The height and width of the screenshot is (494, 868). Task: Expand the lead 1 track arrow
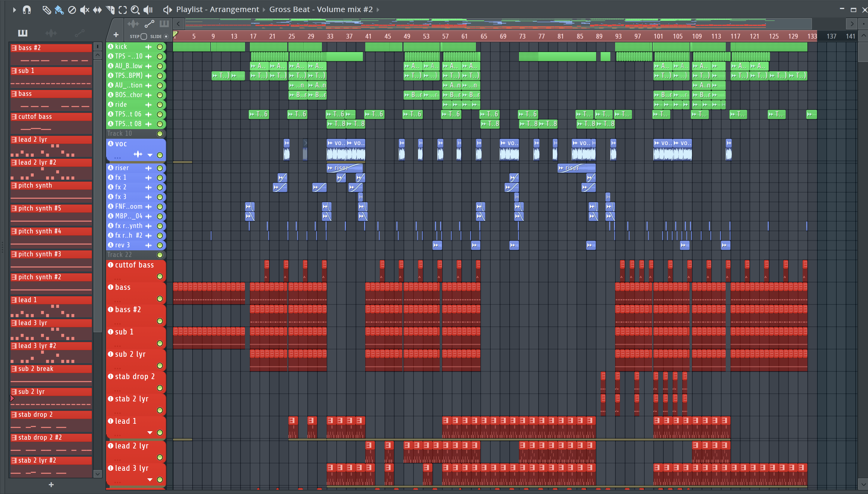point(150,432)
